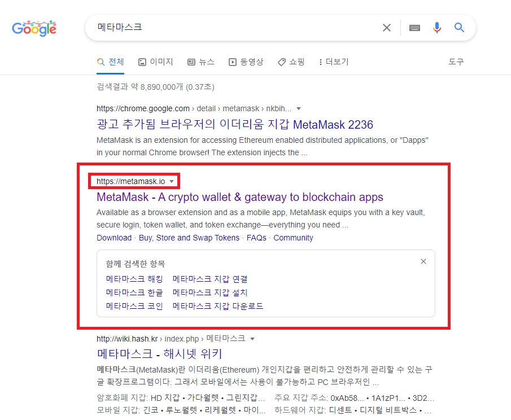511x420 pixels.
Task: Close the 함께 검색한 항목 box
Action: tap(423, 261)
